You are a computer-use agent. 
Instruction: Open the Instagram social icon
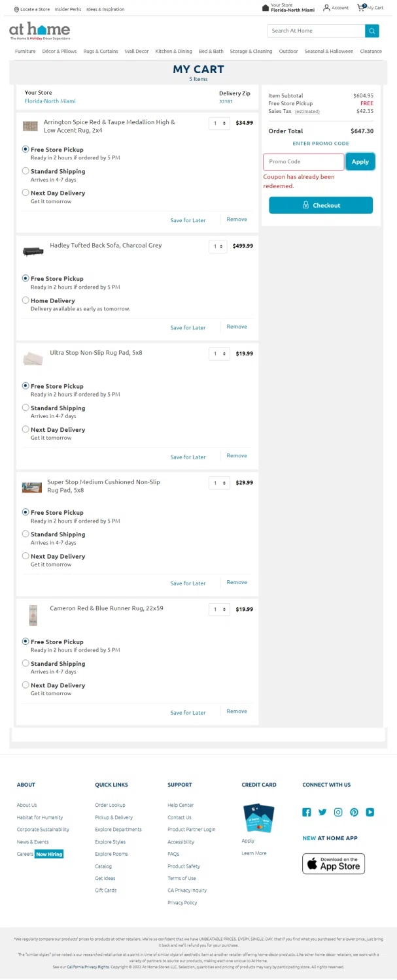[x=338, y=812]
